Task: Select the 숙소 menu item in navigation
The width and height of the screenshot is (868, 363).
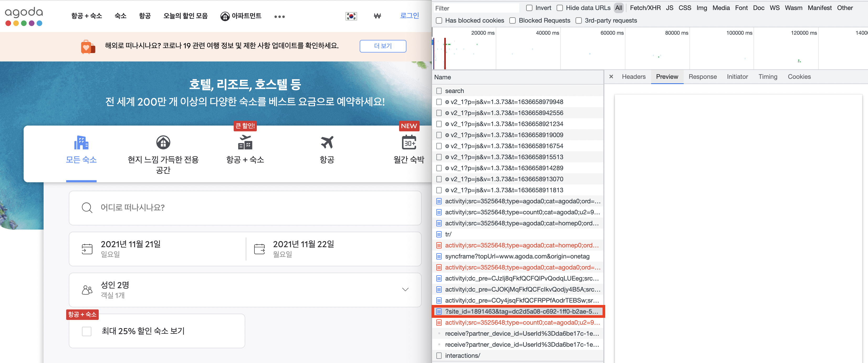Action: coord(120,16)
